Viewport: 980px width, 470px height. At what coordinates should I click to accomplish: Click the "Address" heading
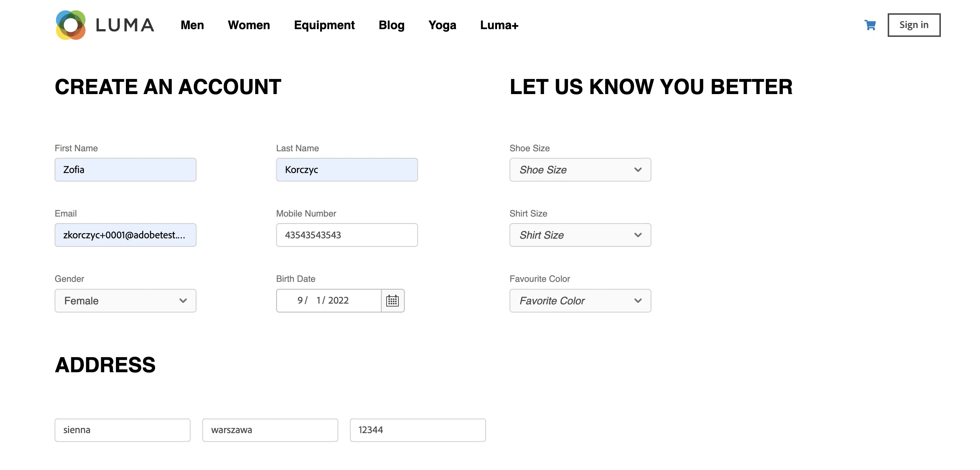tap(105, 365)
